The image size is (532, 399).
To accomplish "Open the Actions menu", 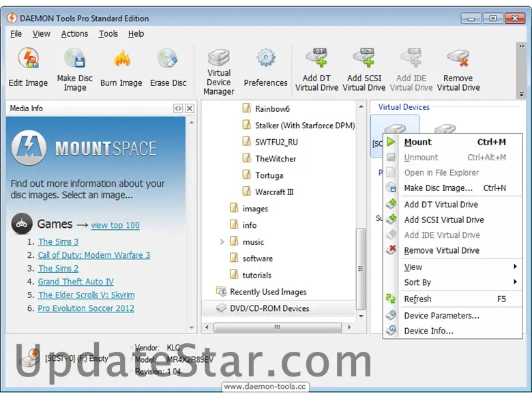I will click(74, 34).
